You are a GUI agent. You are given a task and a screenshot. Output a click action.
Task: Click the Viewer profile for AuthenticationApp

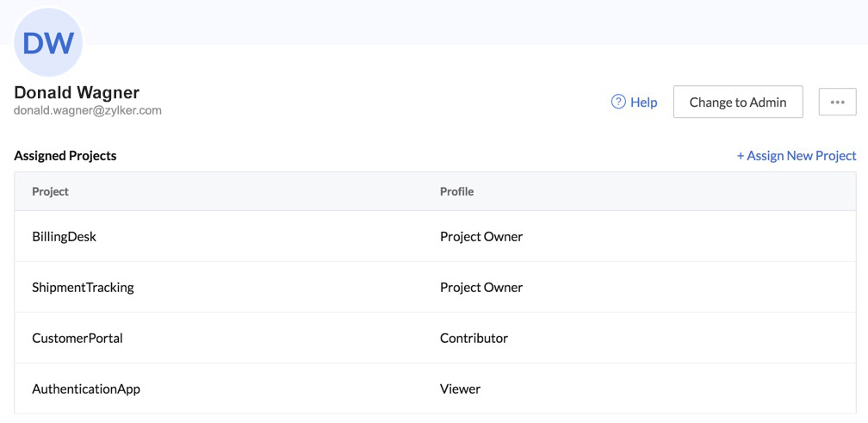coord(460,389)
